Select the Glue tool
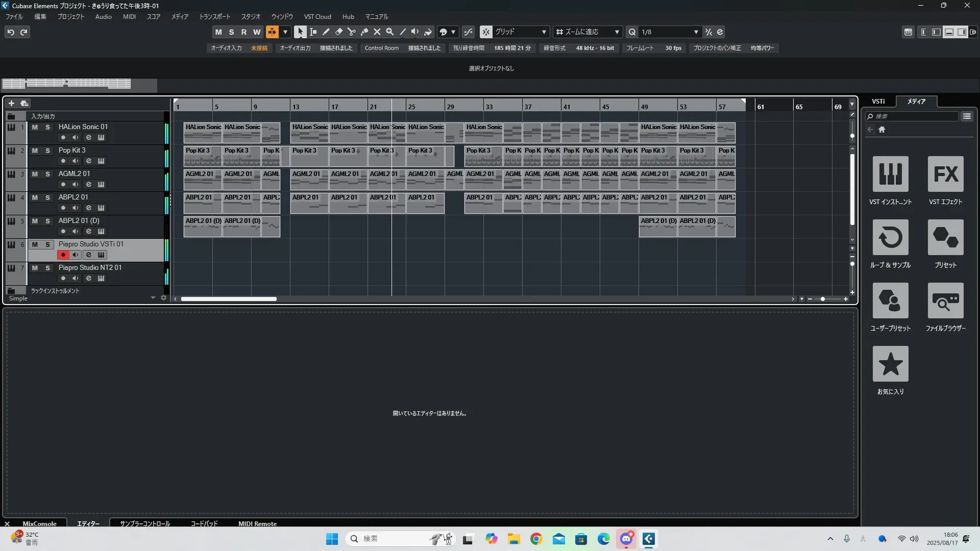 click(364, 32)
